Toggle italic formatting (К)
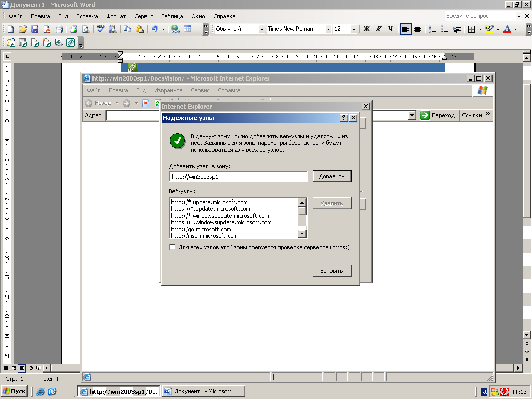Screen dimensions: 532x399 click(379, 29)
